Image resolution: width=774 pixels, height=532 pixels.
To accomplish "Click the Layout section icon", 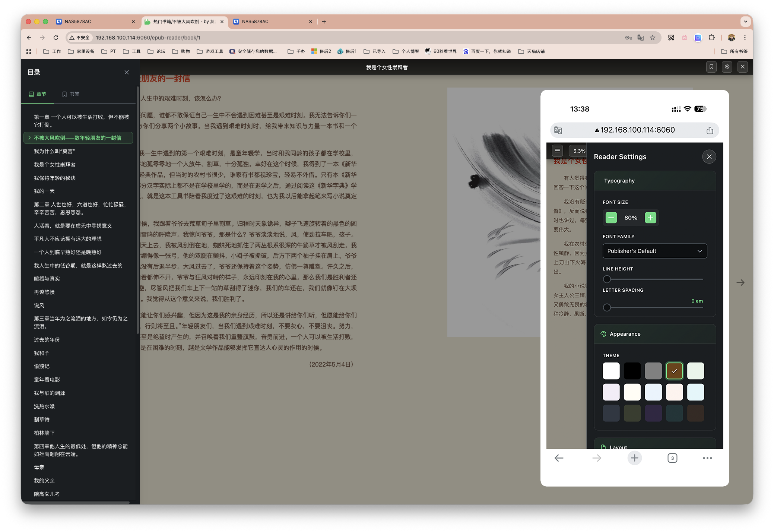I will 603,447.
